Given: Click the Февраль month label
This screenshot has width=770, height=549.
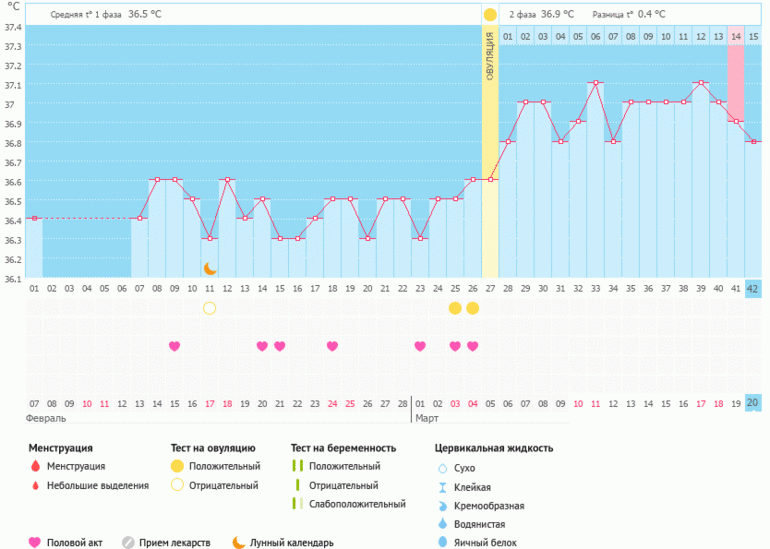Looking at the screenshot, I should click(x=47, y=419).
